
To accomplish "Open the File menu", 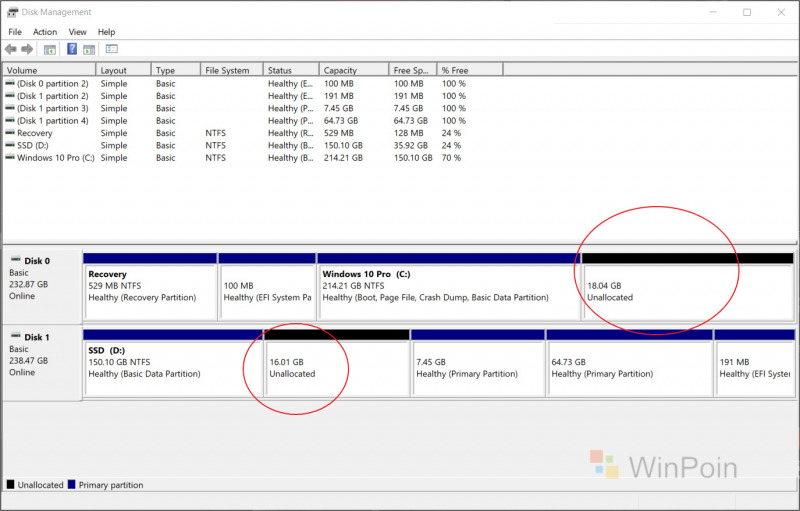I will point(15,32).
